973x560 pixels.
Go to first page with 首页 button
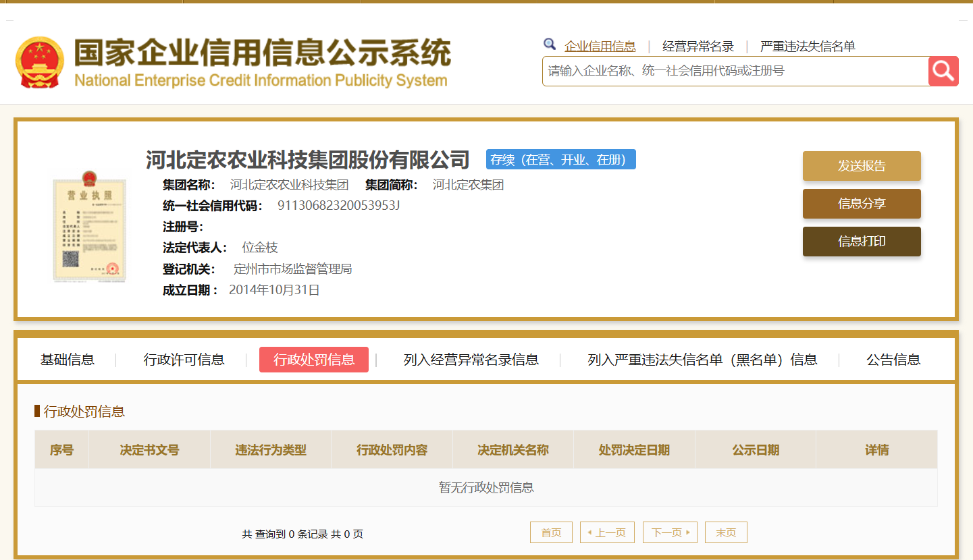pyautogui.click(x=551, y=532)
